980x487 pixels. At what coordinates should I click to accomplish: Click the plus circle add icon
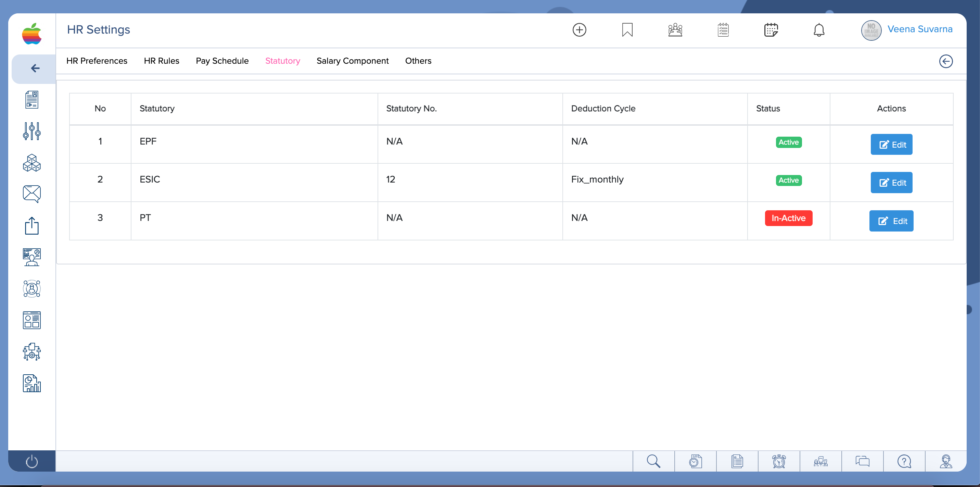click(x=580, y=30)
